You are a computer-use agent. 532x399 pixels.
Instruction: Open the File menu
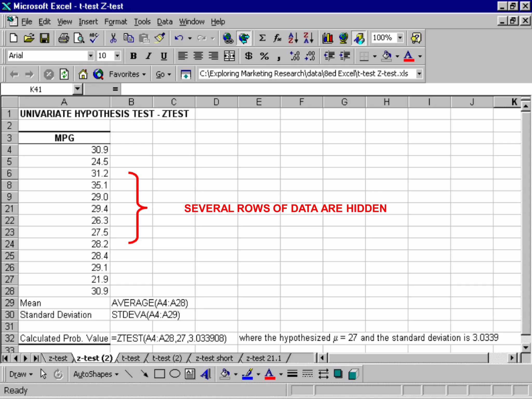[26, 22]
